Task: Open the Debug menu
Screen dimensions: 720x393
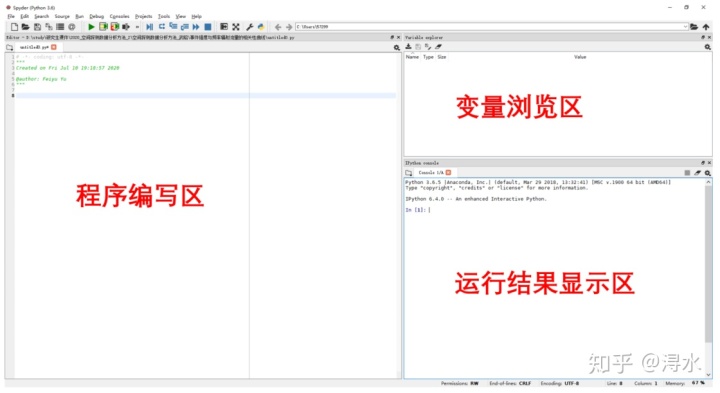Action: tap(96, 16)
